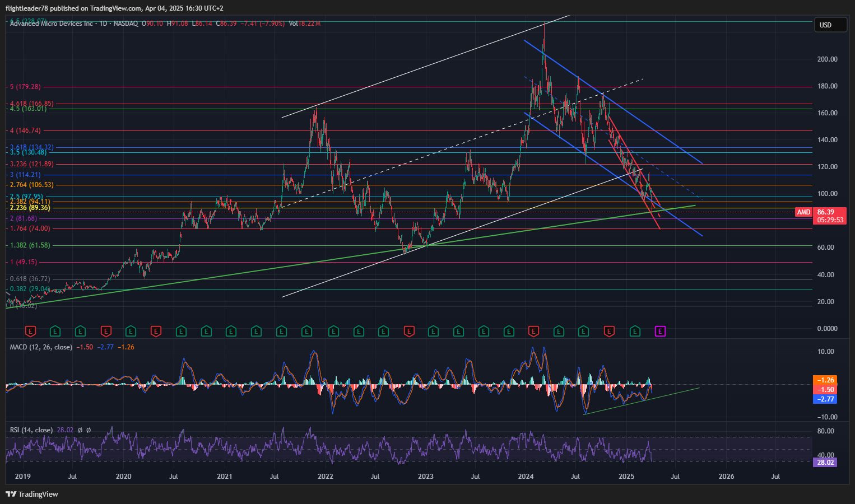This screenshot has height=504, width=855.
Task: Select the 1 (49.15) Fibonacci label
Action: pyautogui.click(x=24, y=262)
